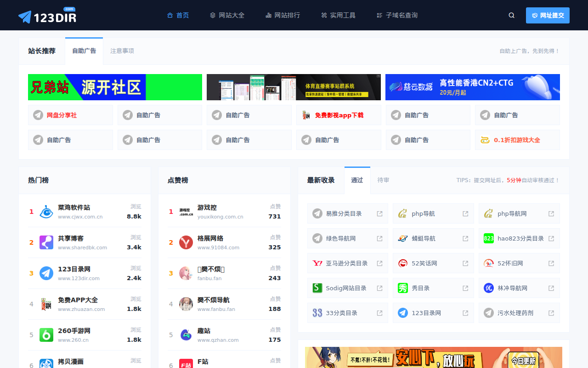Viewport: 588px width, 368px height.
Task: Switch to the 待审 tab
Action: (x=383, y=180)
